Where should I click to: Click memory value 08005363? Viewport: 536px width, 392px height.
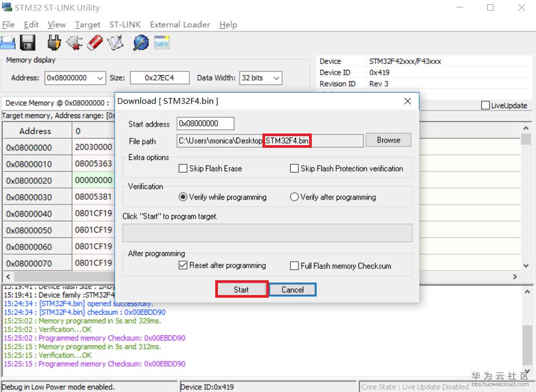coord(93,164)
